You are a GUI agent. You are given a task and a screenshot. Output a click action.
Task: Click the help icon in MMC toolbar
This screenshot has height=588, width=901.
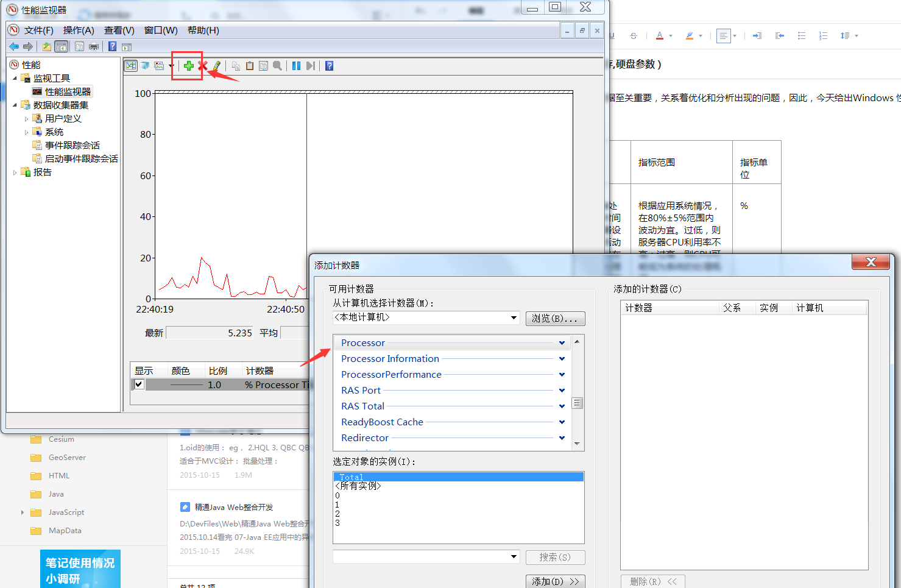[x=112, y=46]
